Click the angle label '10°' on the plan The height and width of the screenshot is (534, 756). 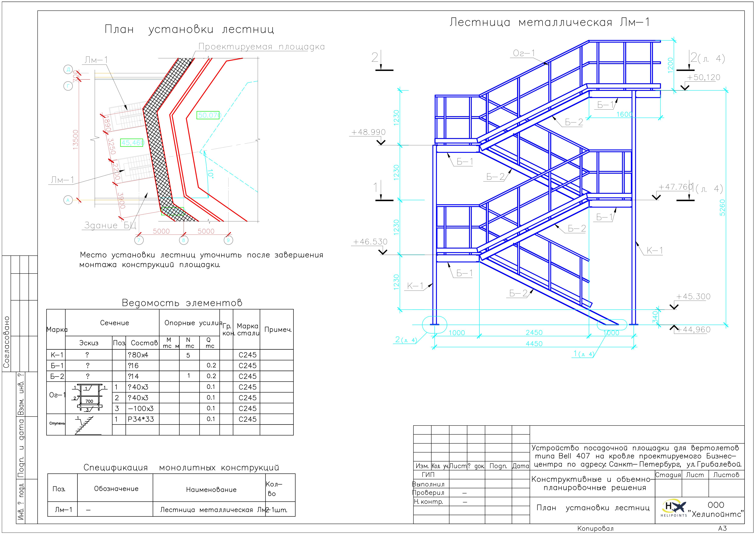coord(210,174)
